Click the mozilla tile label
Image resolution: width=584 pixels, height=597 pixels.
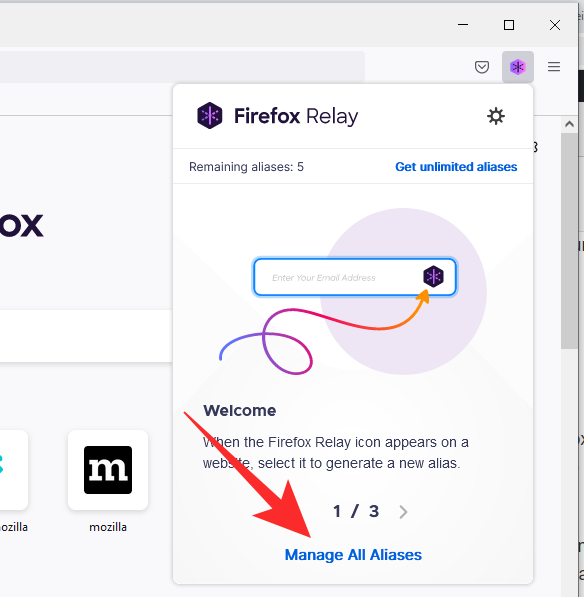108,527
